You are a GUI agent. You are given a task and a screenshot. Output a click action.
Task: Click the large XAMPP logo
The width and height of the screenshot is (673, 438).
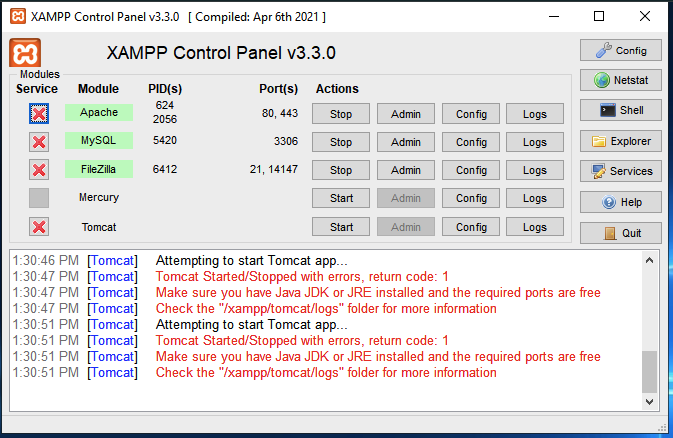[25, 52]
